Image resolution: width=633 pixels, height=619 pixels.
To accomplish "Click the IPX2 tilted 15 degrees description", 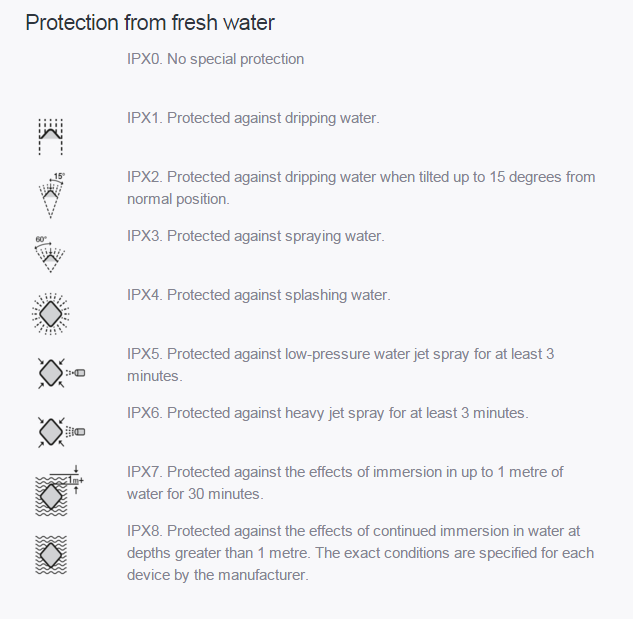I will pyautogui.click(x=361, y=187).
